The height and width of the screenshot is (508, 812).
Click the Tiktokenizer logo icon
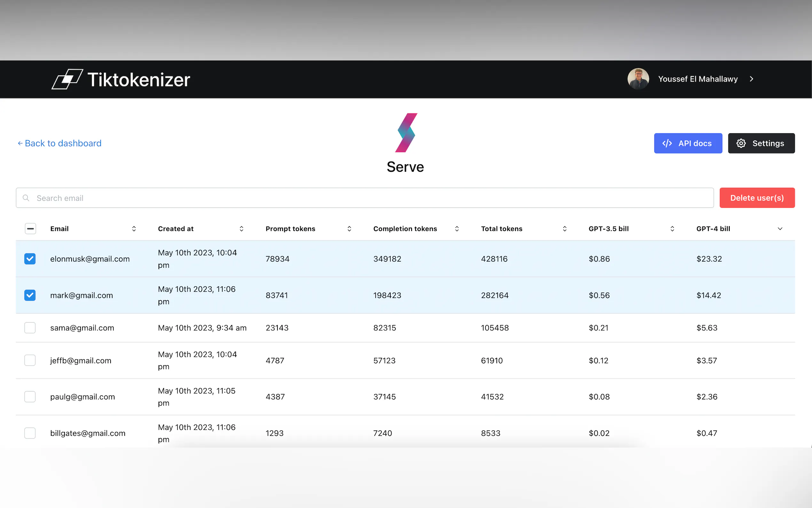67,79
